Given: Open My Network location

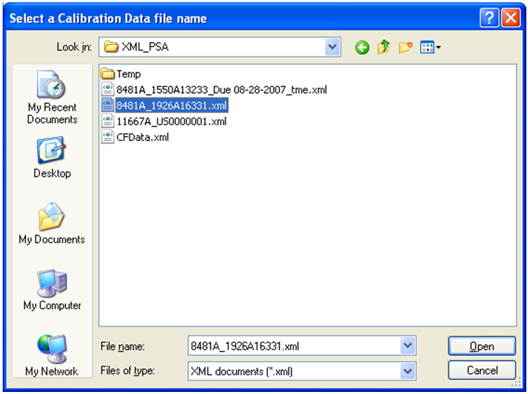Looking at the screenshot, I should [52, 356].
